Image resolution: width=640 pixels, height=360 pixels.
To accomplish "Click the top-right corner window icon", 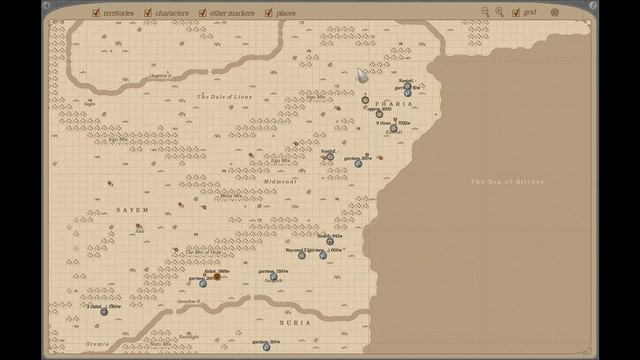I will click(593, 5).
